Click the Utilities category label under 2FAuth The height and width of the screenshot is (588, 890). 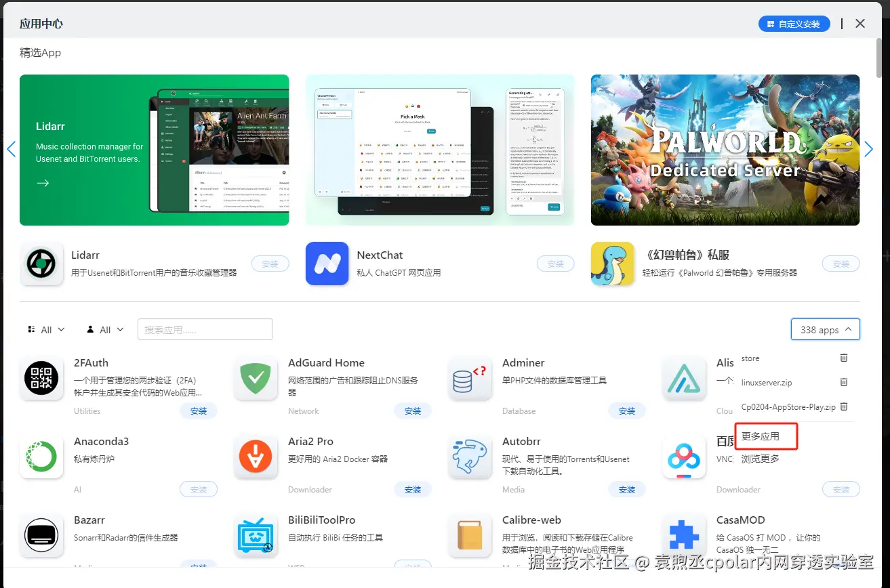tap(87, 411)
